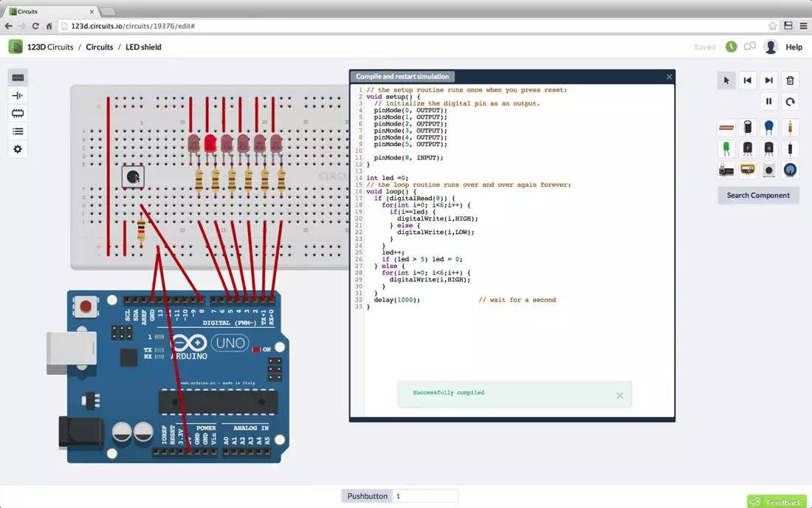Open the PCB chip view icon
Viewport: 812px width, 508px height.
pyautogui.click(x=18, y=113)
